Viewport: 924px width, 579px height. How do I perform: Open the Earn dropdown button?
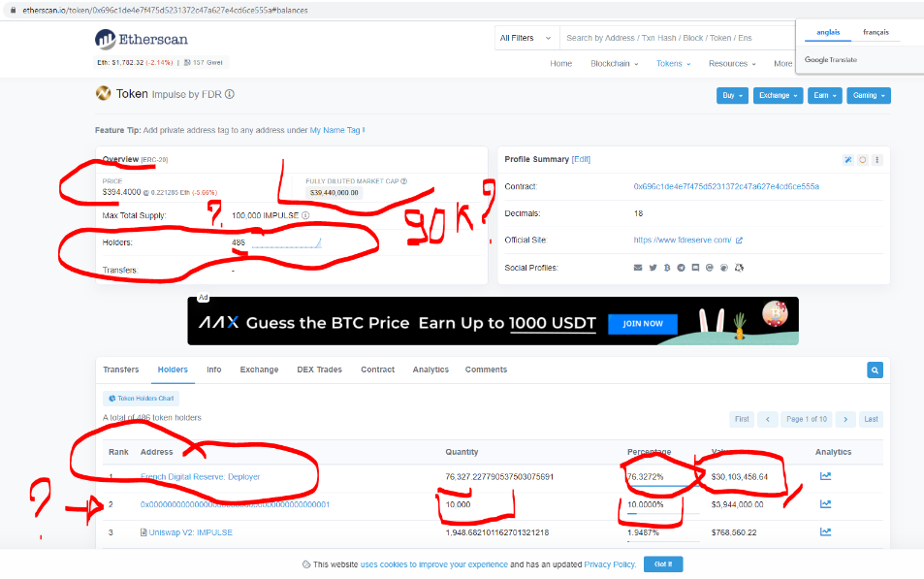coord(825,95)
